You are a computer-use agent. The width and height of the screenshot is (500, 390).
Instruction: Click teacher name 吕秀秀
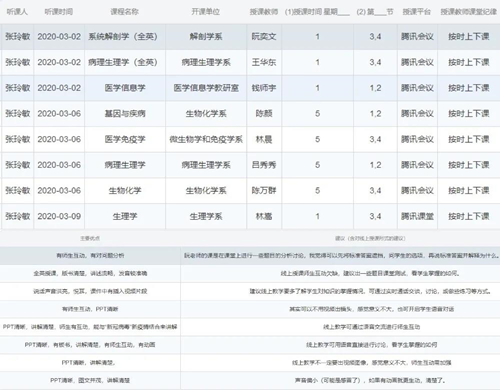click(264, 165)
